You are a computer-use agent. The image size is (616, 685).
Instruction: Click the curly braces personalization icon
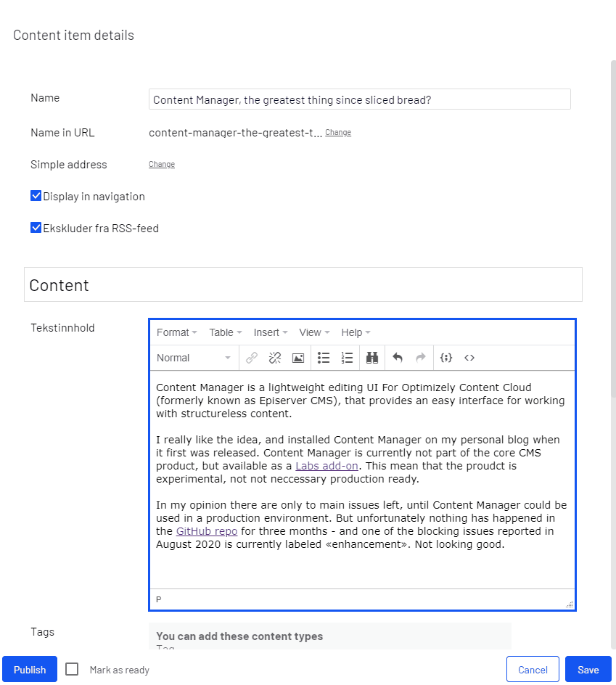446,358
